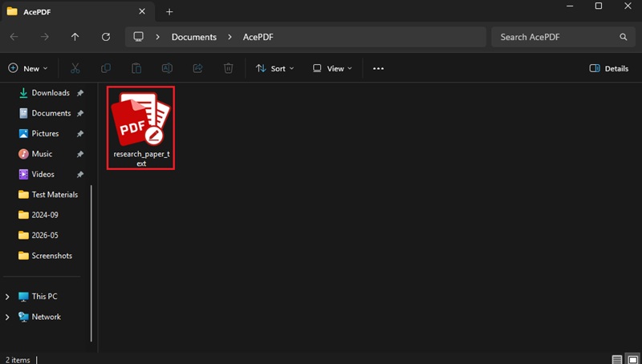Click the Rename icon in toolbar
Screen dimensions: 642x364
(167, 68)
